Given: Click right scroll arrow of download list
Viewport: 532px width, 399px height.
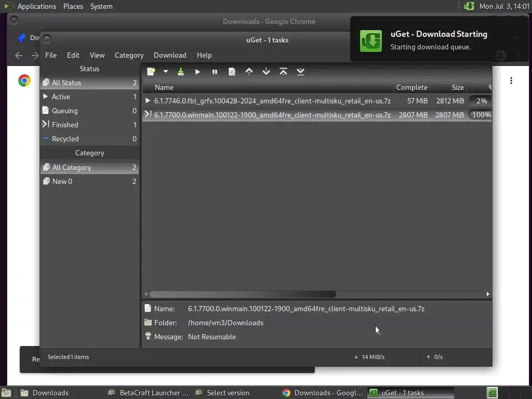Looking at the screenshot, I should coord(488,294).
